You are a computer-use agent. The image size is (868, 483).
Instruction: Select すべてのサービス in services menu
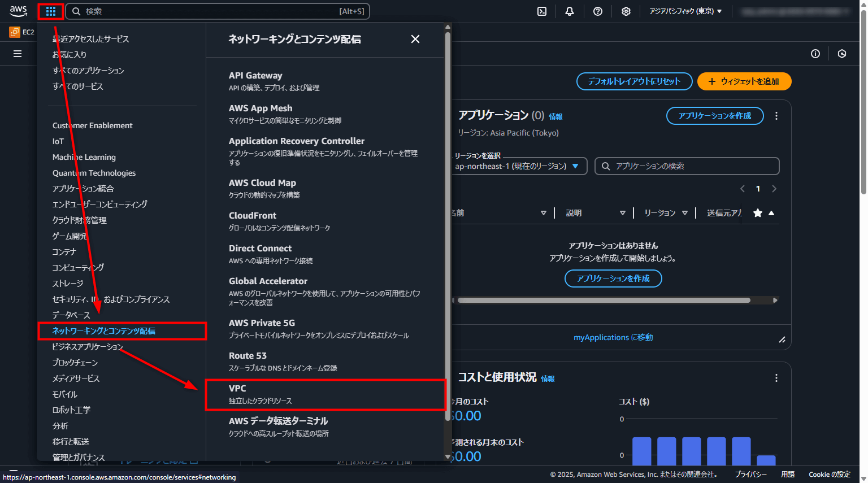(78, 86)
